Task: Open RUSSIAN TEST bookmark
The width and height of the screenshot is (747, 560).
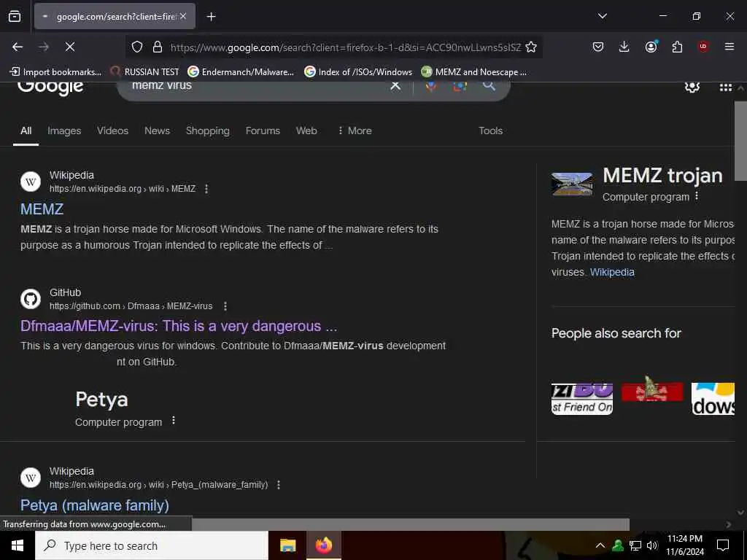Action: pos(144,72)
